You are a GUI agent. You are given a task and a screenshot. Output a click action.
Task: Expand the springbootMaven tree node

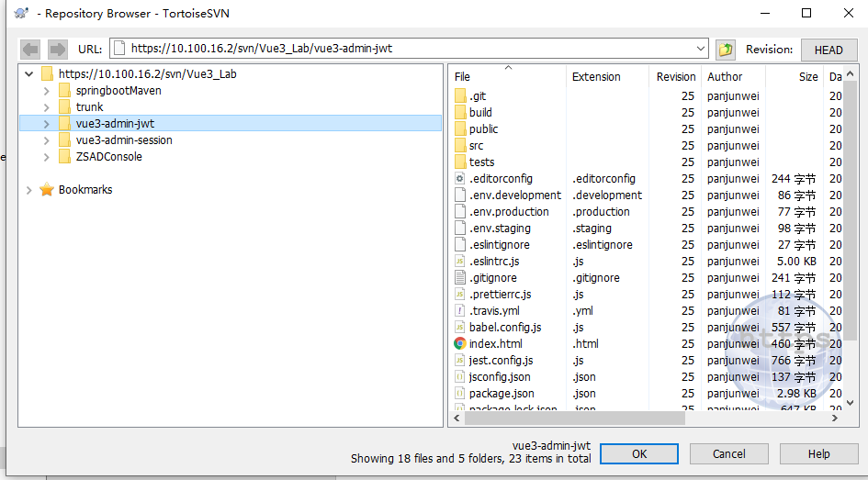pyautogui.click(x=47, y=91)
